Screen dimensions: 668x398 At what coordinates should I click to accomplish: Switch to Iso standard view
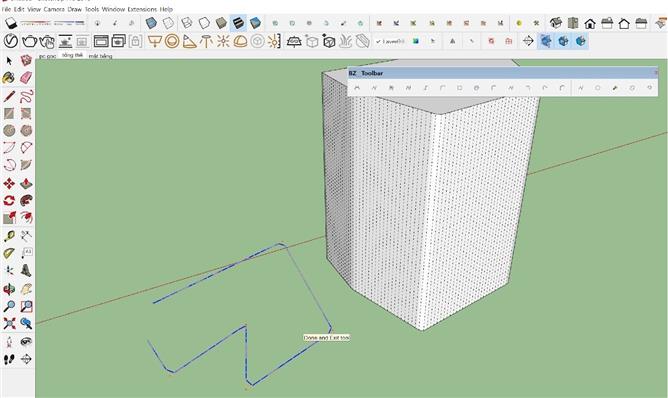(555, 23)
